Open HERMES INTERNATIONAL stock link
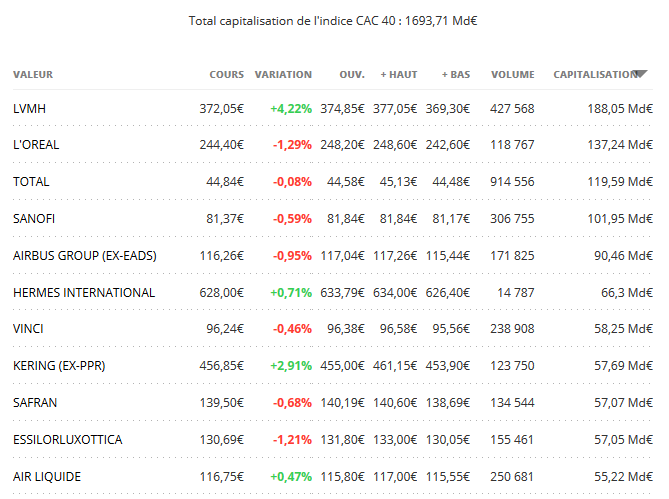The height and width of the screenshot is (499, 669). click(x=84, y=293)
